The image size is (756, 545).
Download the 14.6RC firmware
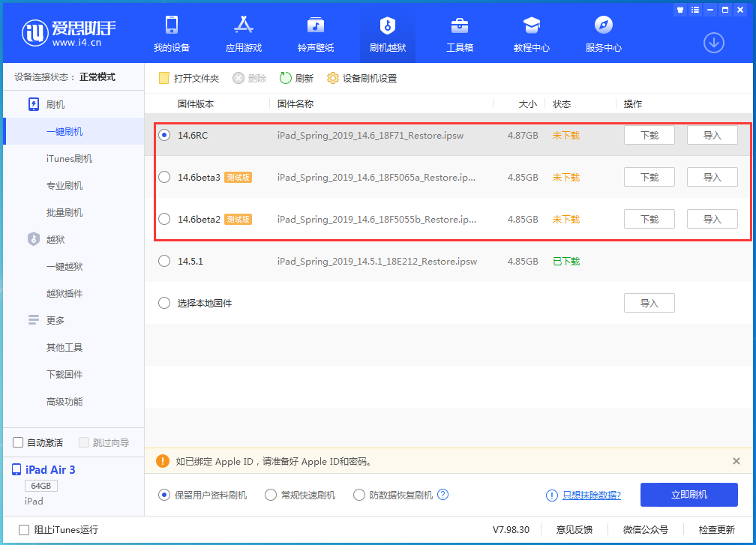pos(649,136)
